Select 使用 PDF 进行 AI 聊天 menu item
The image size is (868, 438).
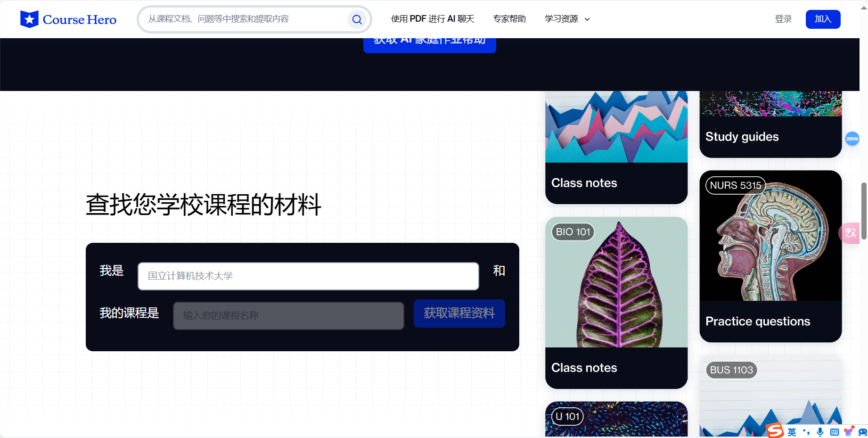point(432,19)
